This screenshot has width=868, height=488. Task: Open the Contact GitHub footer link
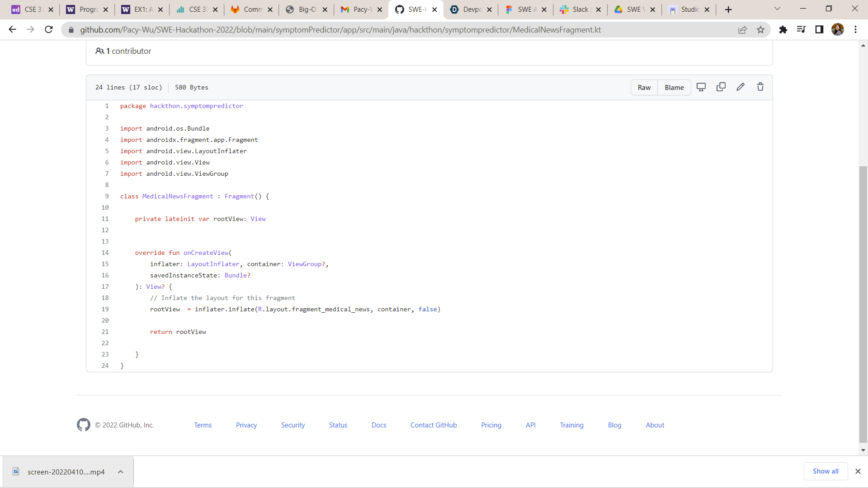434,425
